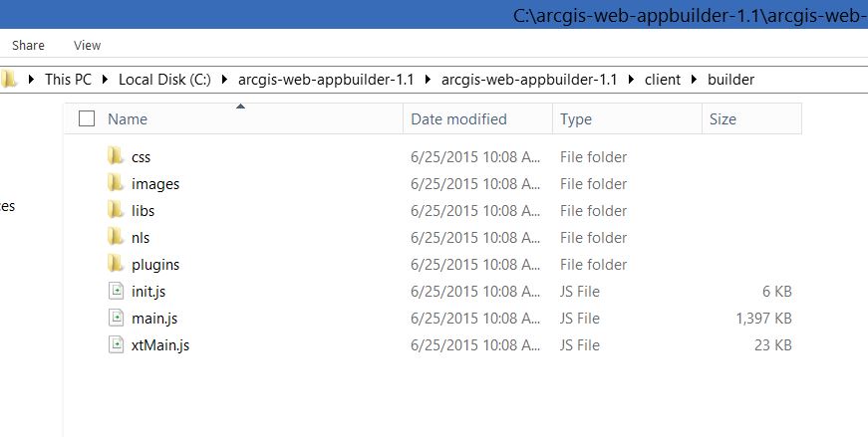868x437 pixels.
Task: Click the plugins folder icon
Action: 116,265
